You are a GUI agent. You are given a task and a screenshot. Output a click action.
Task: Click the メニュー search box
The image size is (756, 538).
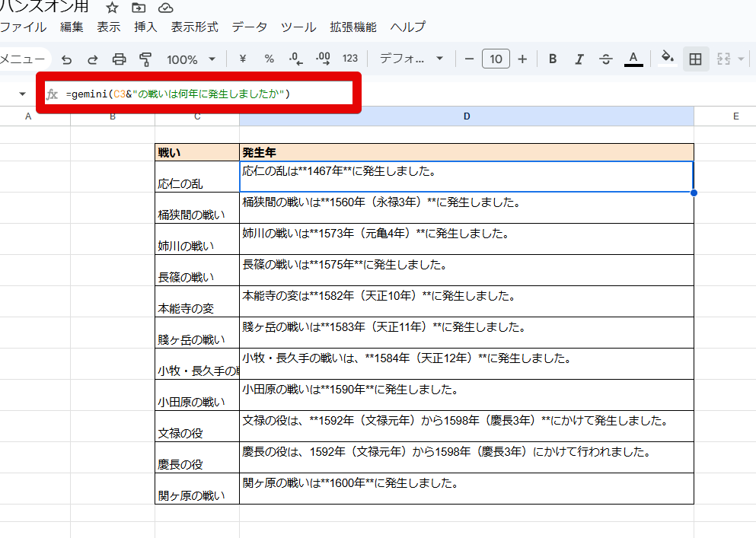coord(24,59)
